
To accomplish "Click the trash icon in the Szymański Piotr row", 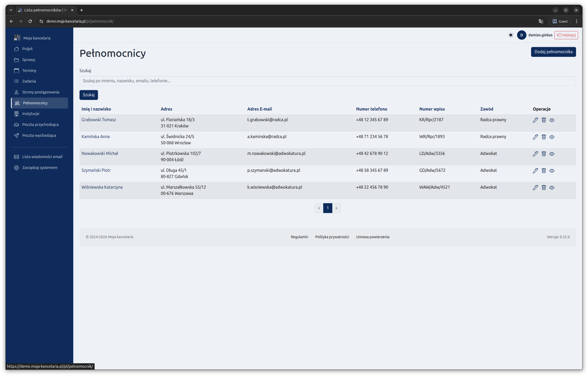I will point(544,170).
